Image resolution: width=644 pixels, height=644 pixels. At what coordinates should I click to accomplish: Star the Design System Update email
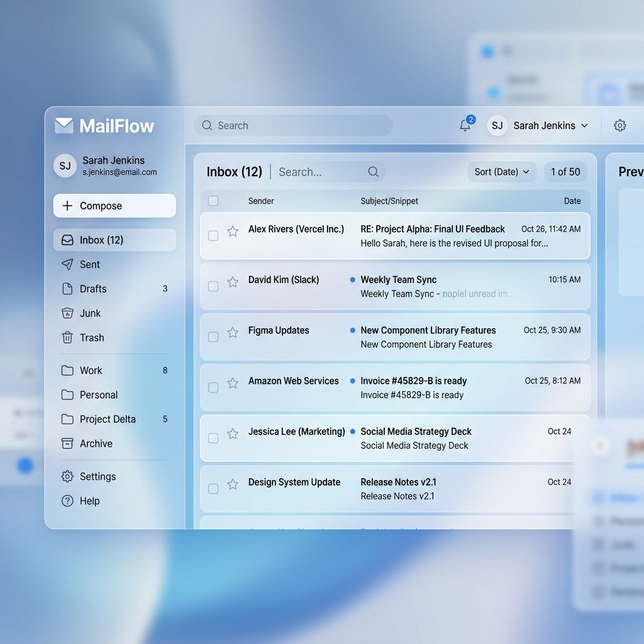pos(233,484)
